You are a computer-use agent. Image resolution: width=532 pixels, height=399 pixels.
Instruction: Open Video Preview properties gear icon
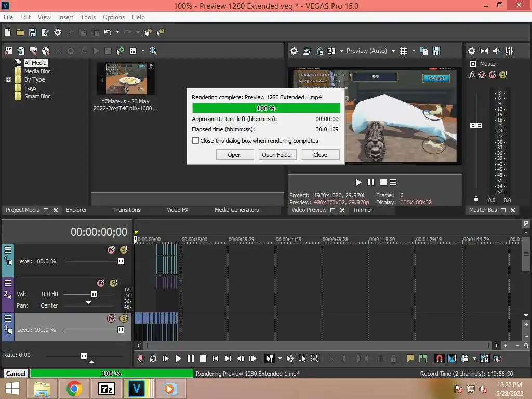coord(294,51)
